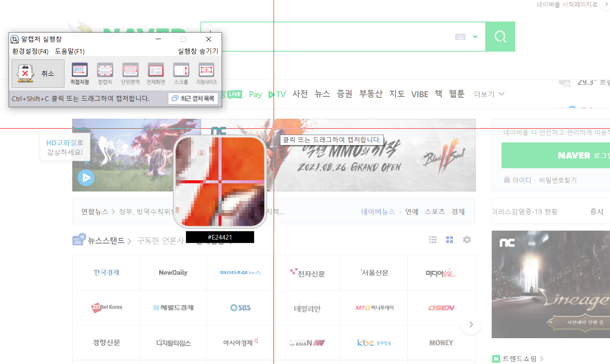Click 실행창 숨기기 option

(198, 51)
